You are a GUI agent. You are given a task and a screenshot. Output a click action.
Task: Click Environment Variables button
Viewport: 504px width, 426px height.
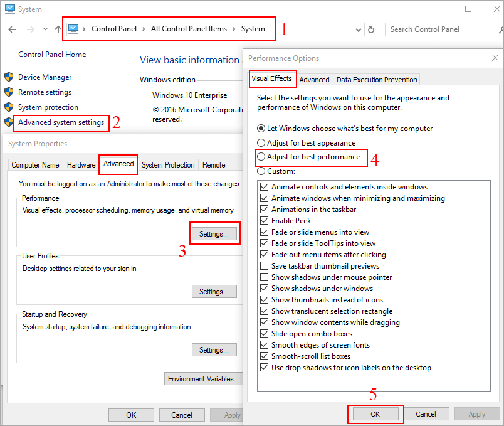pyautogui.click(x=204, y=379)
